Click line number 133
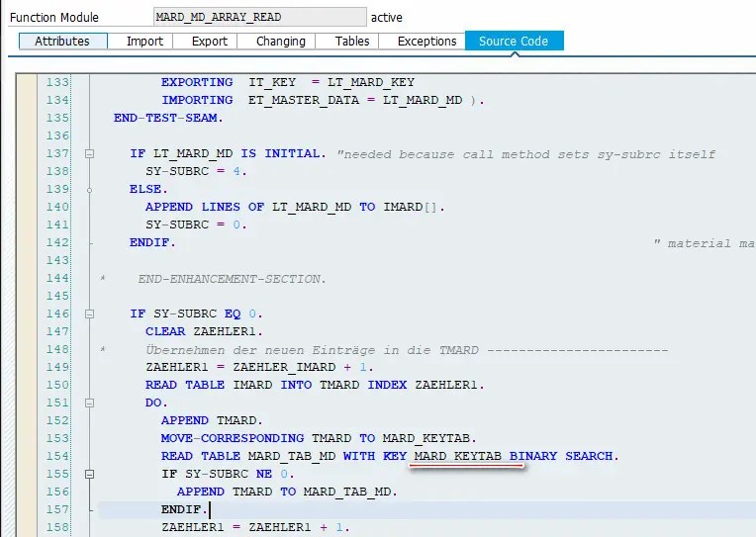The height and width of the screenshot is (537, 756). 57,82
